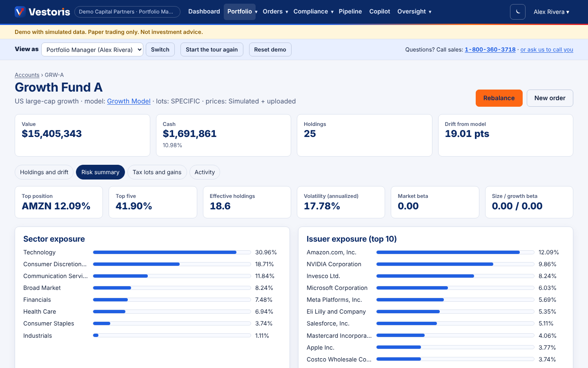Go to the Dashboard page

pos(204,11)
